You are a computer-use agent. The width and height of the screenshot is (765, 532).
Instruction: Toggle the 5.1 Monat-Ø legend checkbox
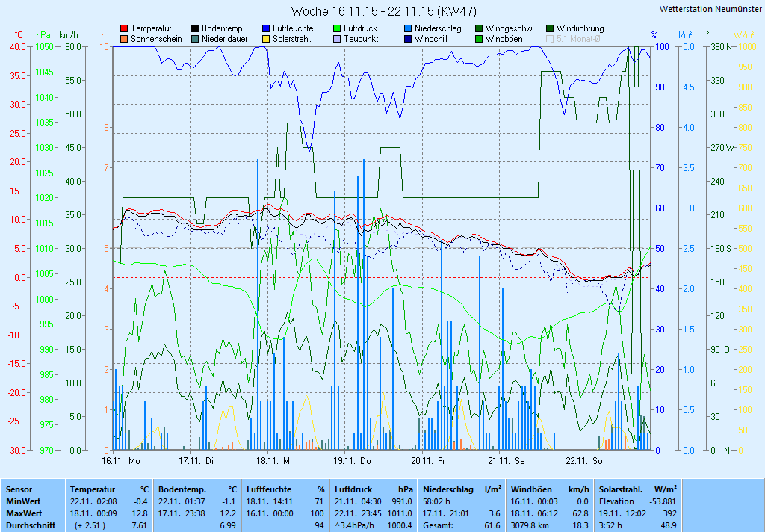click(550, 39)
